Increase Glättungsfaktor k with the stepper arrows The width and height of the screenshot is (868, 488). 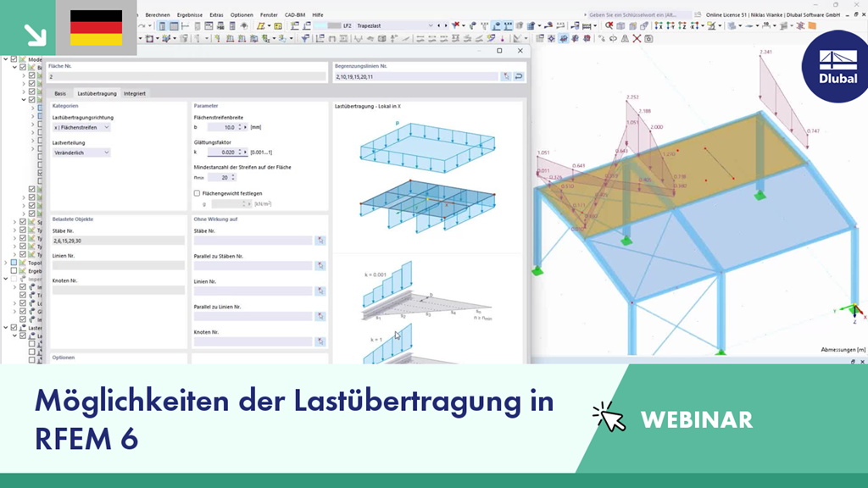coord(239,151)
